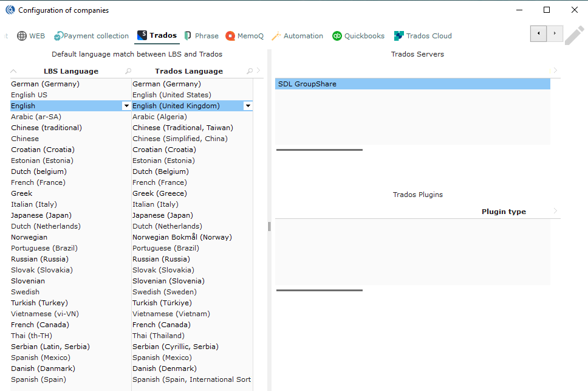Screen dimensions: 588x391
Task: Click the Phrase tab icon
Action: pos(188,36)
